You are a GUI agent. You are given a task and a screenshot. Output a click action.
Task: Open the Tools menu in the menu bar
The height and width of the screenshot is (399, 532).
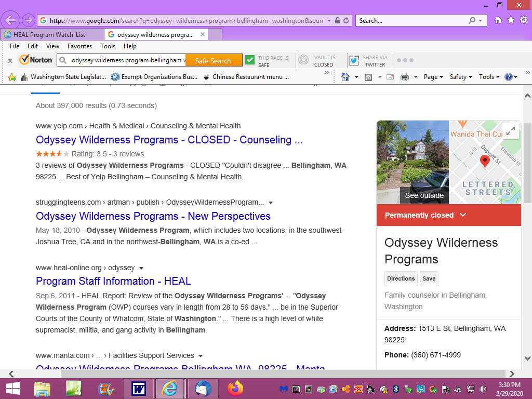[108, 46]
